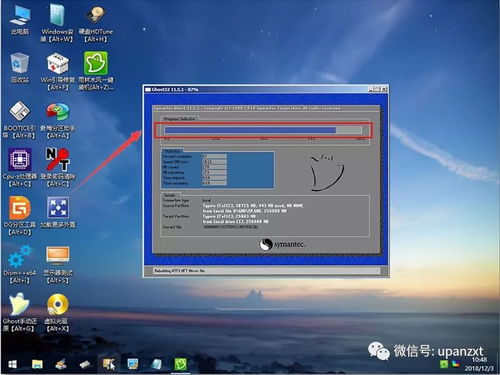Open the NT password clear icon

[57, 168]
